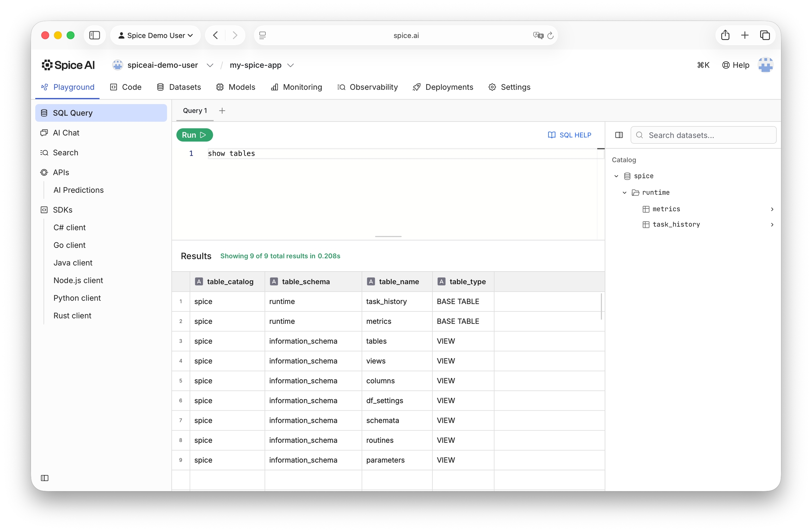Open the command palette shortcut ⌘K

703,65
